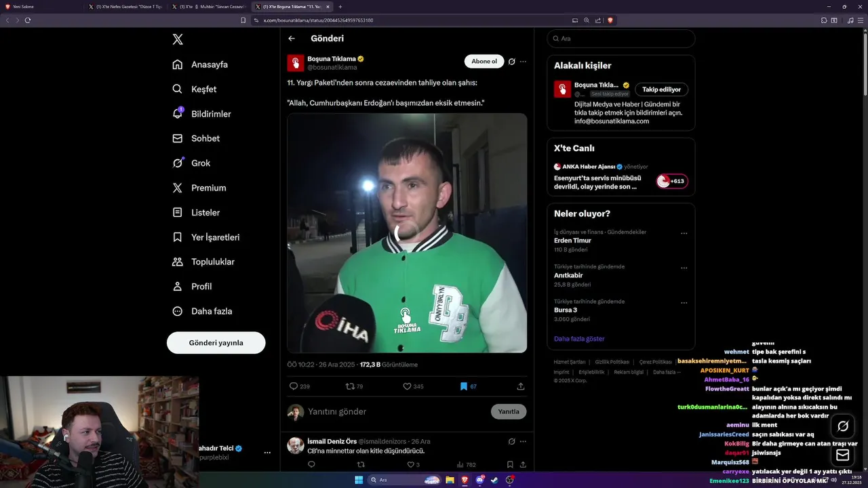The image size is (868, 488).
Task: Click the video of the man in green jacket
Action: (x=407, y=232)
